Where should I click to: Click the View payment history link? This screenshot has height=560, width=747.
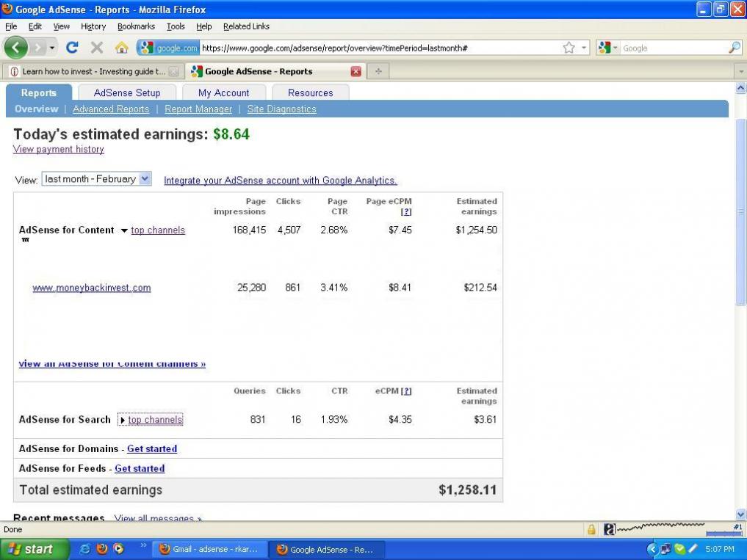pyautogui.click(x=59, y=150)
